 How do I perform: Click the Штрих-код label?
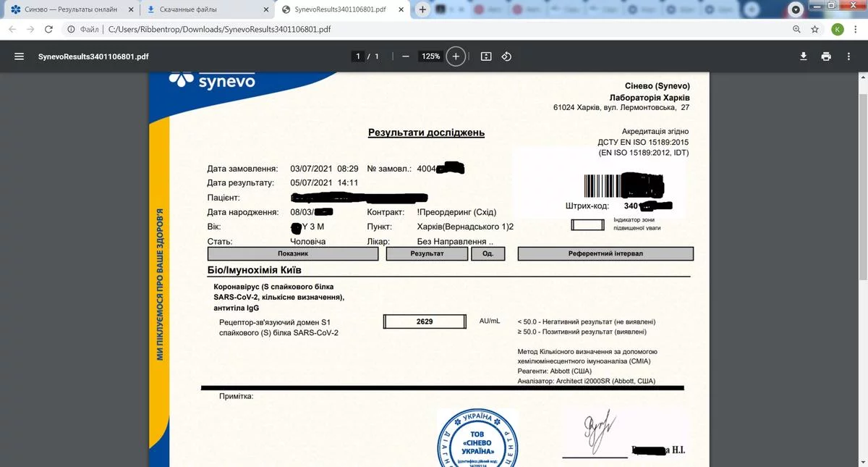click(587, 206)
